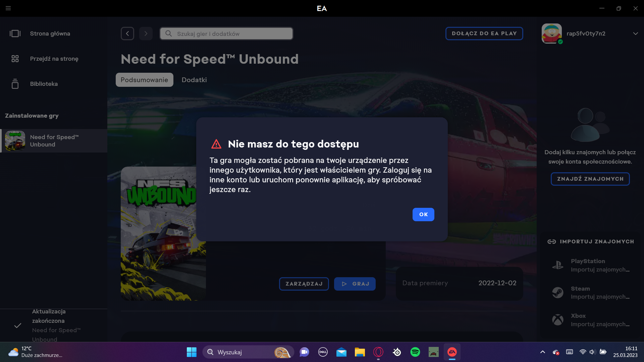The width and height of the screenshot is (644, 362).
Task: Open Spotify from the taskbar
Action: click(415, 352)
